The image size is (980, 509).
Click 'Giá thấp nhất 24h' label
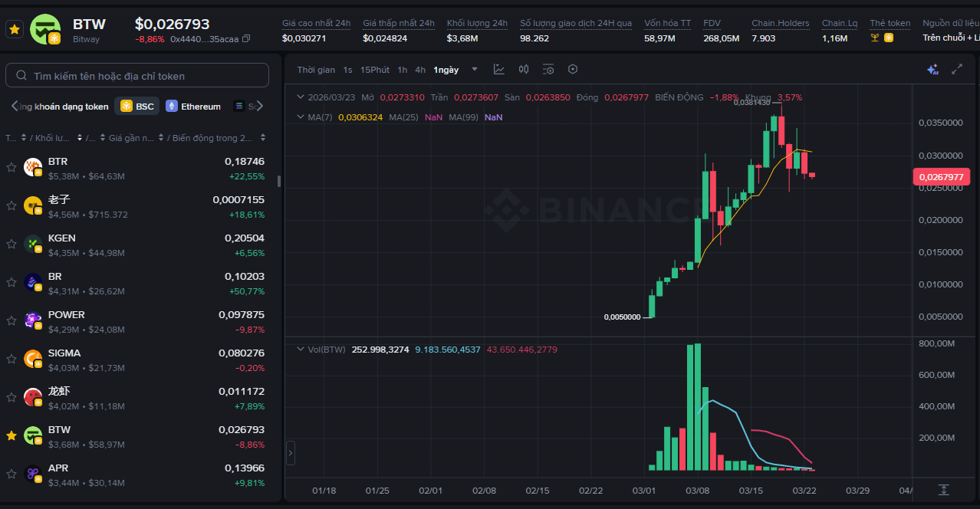click(399, 24)
